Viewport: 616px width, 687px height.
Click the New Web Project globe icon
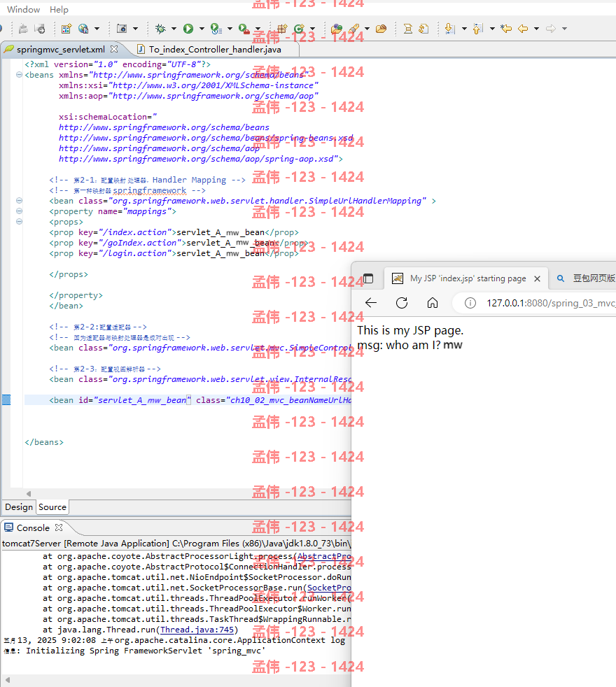point(83,29)
